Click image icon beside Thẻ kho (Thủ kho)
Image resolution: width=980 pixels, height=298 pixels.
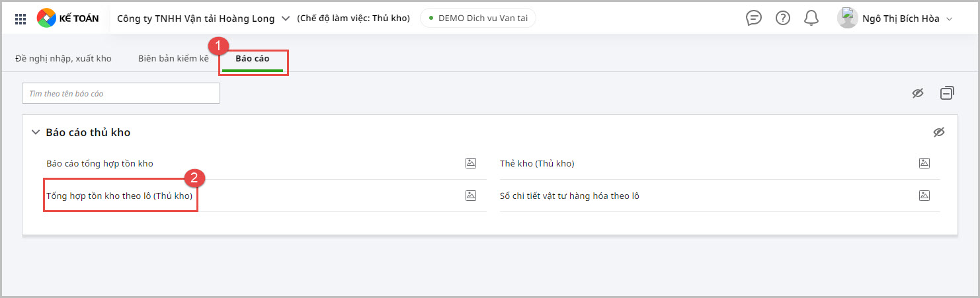point(924,163)
